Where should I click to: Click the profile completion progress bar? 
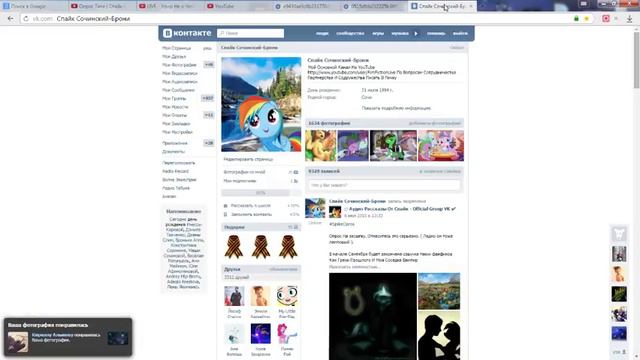click(x=261, y=193)
